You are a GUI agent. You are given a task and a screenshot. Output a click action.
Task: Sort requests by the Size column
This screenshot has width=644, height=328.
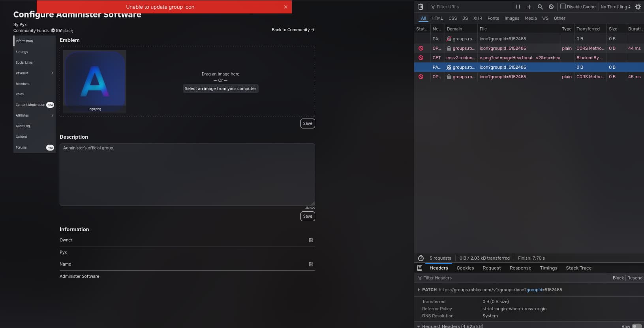click(616, 29)
